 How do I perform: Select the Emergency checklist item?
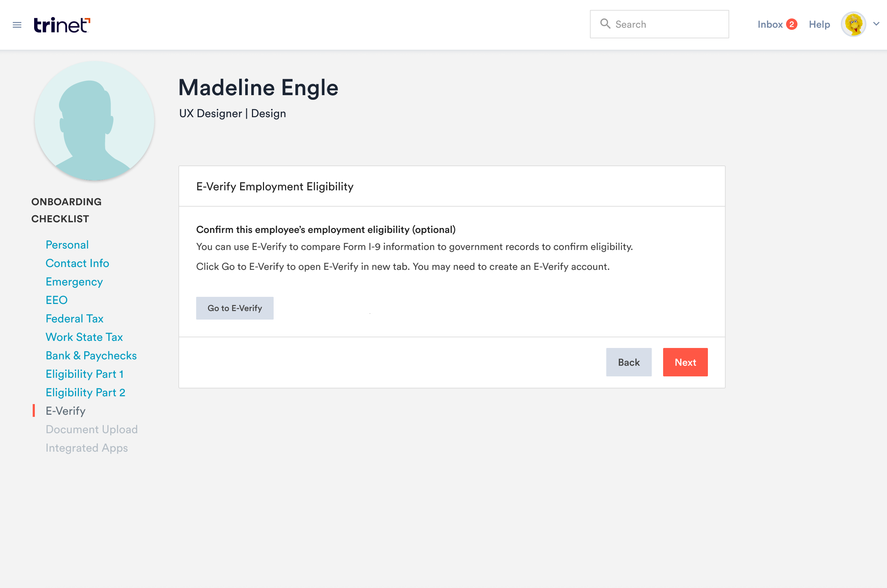tap(74, 282)
